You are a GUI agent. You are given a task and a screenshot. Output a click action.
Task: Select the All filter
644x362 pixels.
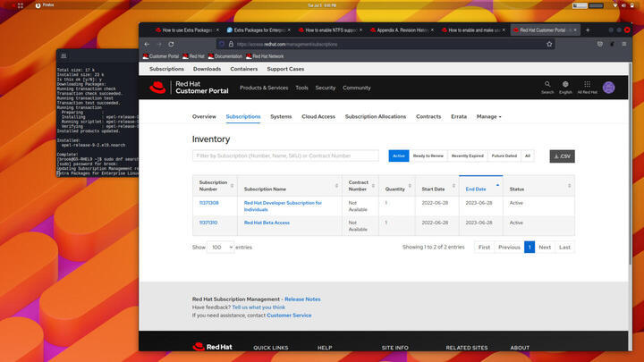point(528,156)
